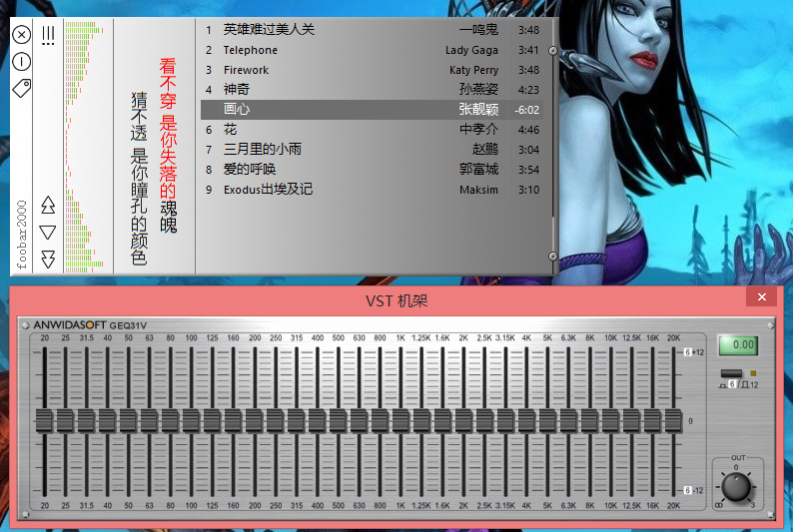This screenshot has width=793, height=532.
Task: Click the artist name 张靓颖
Action: click(478, 109)
